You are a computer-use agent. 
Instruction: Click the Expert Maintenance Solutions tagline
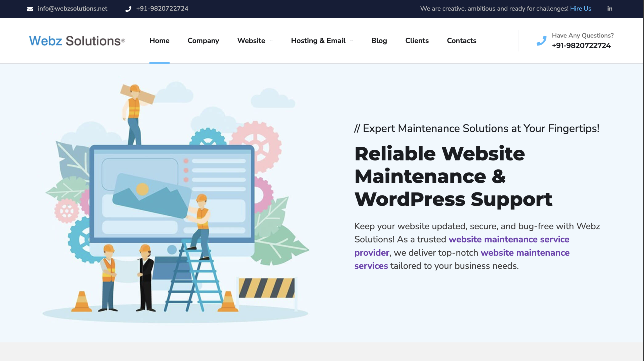[477, 129]
